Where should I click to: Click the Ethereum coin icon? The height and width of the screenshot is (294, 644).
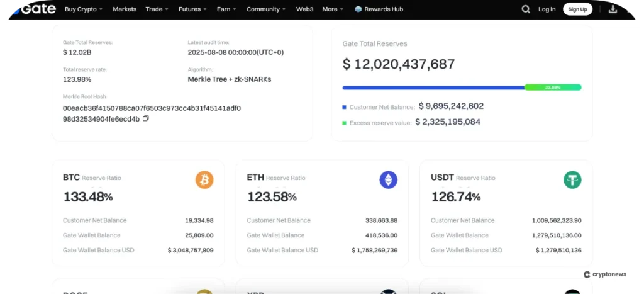click(388, 180)
